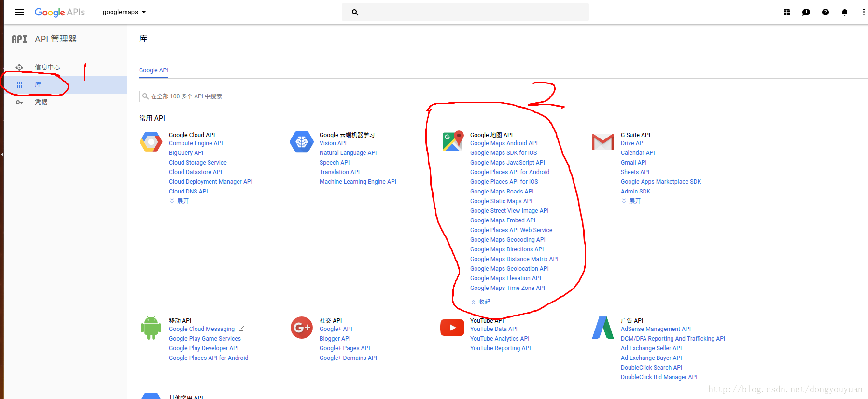Click the dashboard icon beside 信息中心

point(19,67)
